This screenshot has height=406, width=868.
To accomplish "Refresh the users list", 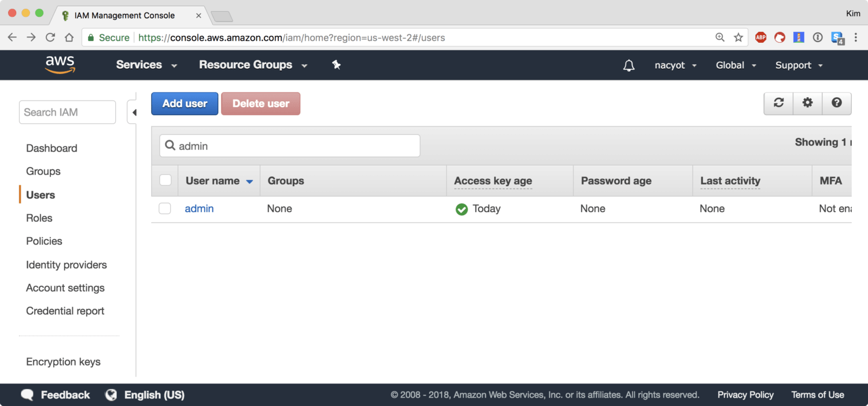I will [778, 103].
